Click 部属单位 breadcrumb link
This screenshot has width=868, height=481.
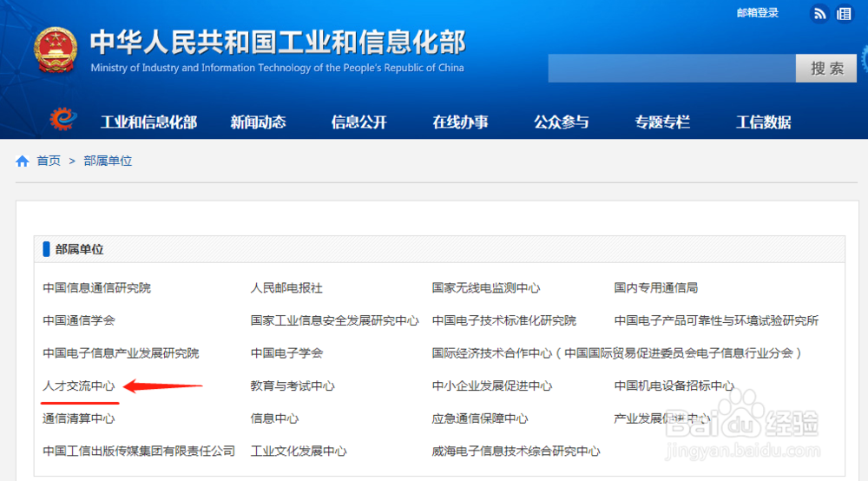(108, 161)
